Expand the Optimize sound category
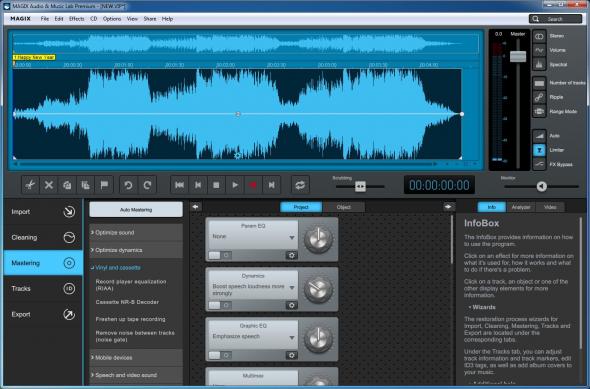 tap(136, 232)
